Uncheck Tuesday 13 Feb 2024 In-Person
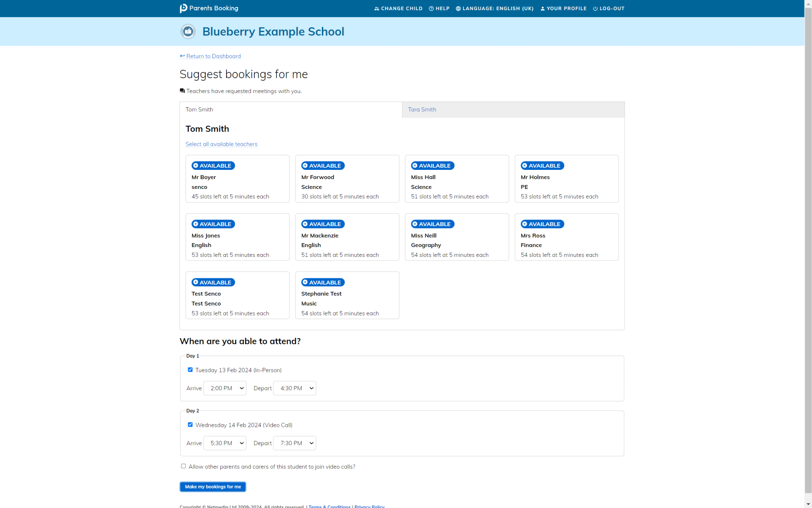Viewport: 812px width, 508px height. pyautogui.click(x=190, y=369)
